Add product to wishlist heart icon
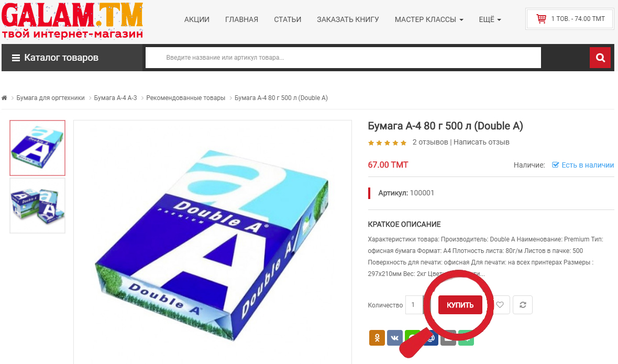Viewport: 618px width, 364px height. (x=500, y=305)
